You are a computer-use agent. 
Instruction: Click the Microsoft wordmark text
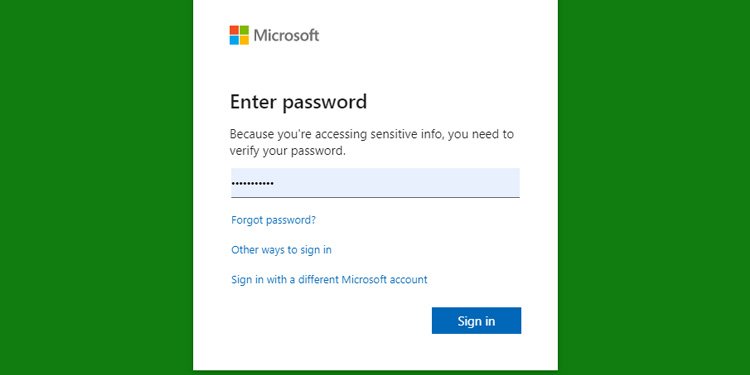pyautogui.click(x=286, y=35)
